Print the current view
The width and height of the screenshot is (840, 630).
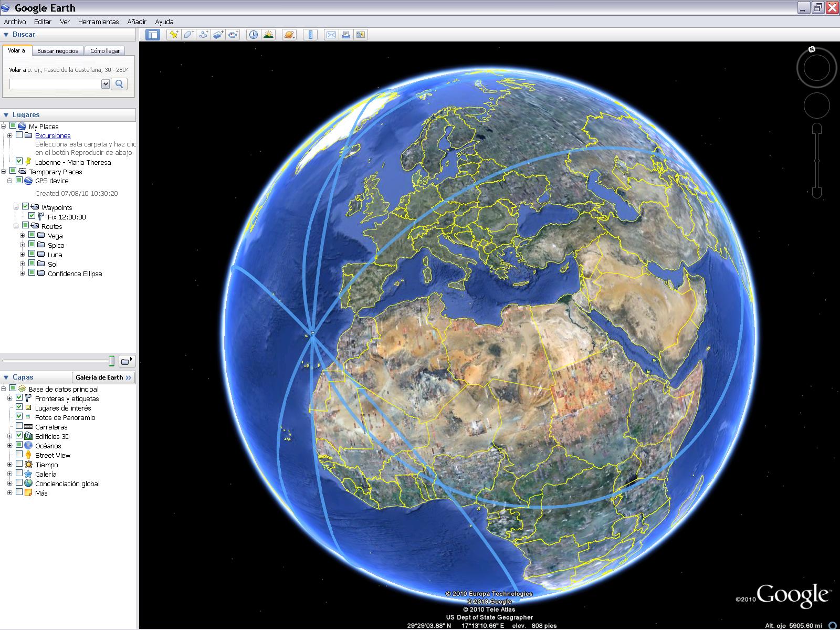pyautogui.click(x=345, y=35)
